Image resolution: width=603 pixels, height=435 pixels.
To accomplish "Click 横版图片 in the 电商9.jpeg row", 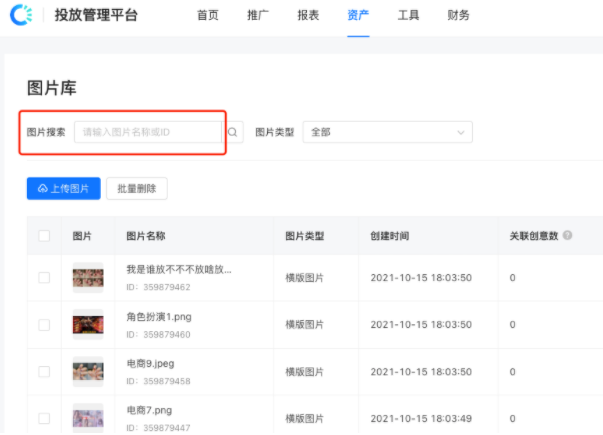I will [x=305, y=372].
